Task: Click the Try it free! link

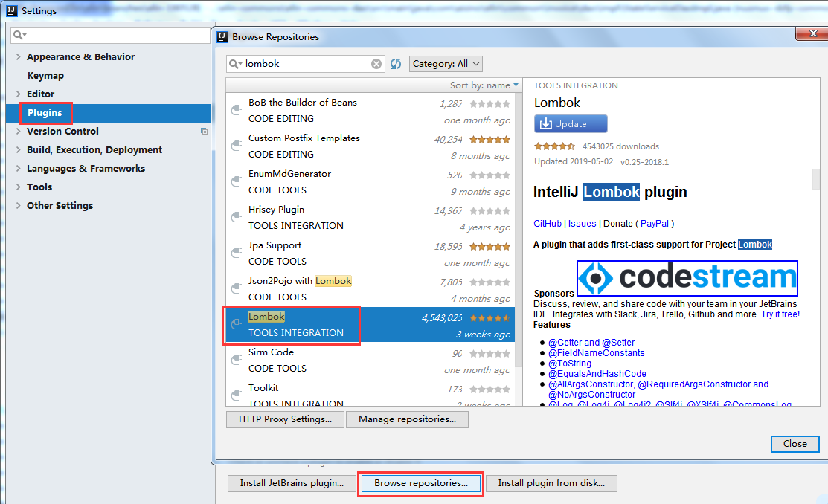Action: tap(780, 314)
